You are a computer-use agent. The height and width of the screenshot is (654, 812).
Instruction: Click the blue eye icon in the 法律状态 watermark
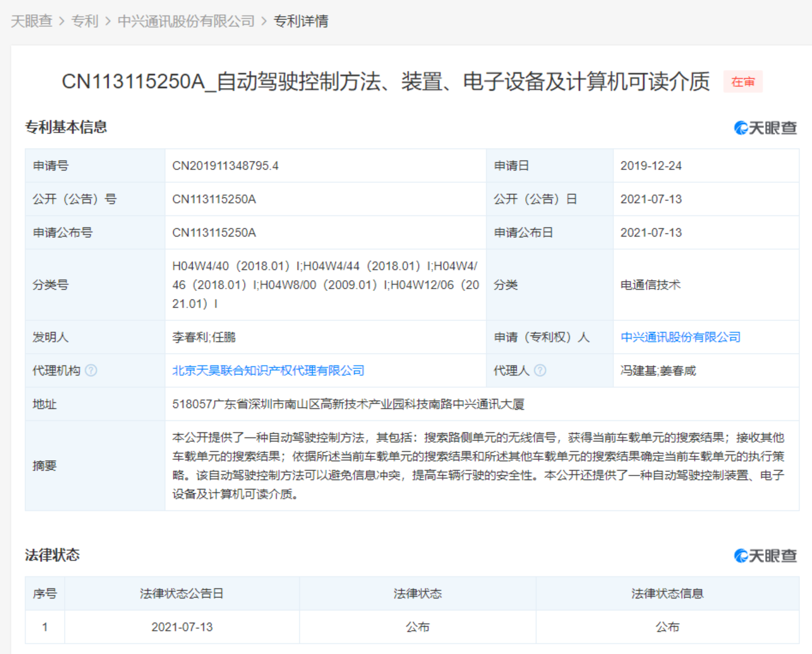741,555
